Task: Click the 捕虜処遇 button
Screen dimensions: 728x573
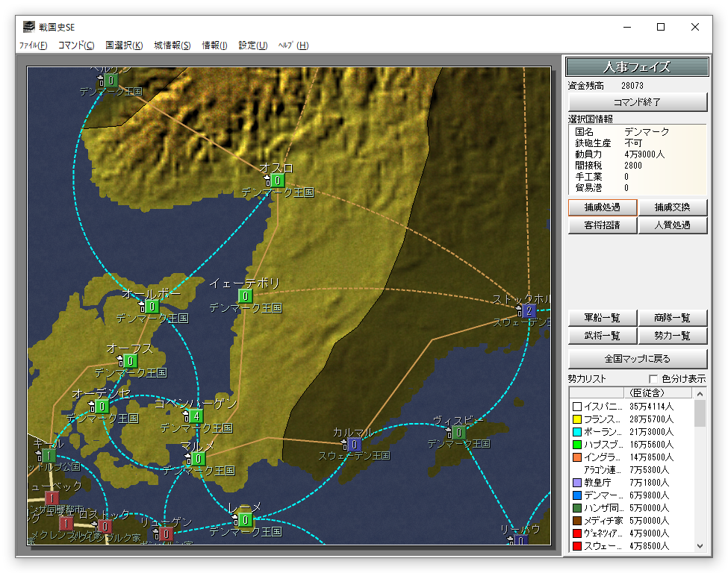Action: (603, 207)
